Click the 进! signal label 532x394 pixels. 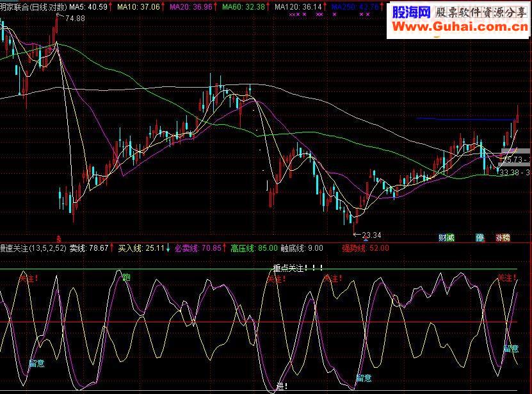click(282, 386)
